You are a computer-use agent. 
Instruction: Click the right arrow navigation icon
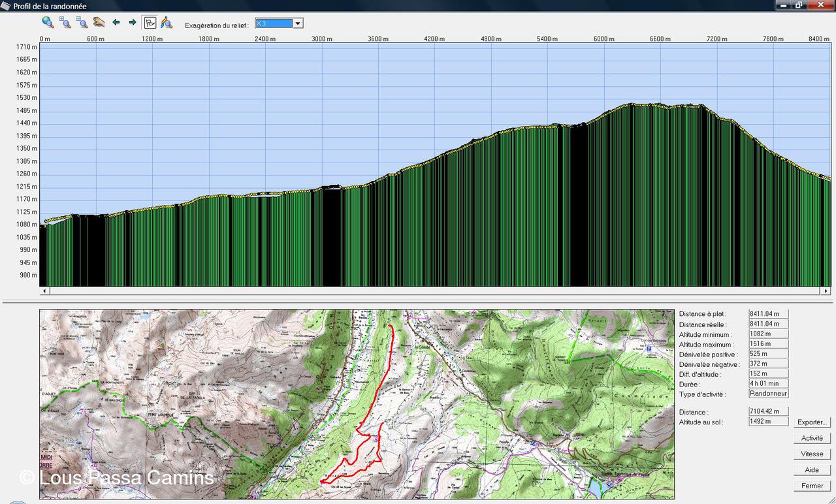coord(133,22)
